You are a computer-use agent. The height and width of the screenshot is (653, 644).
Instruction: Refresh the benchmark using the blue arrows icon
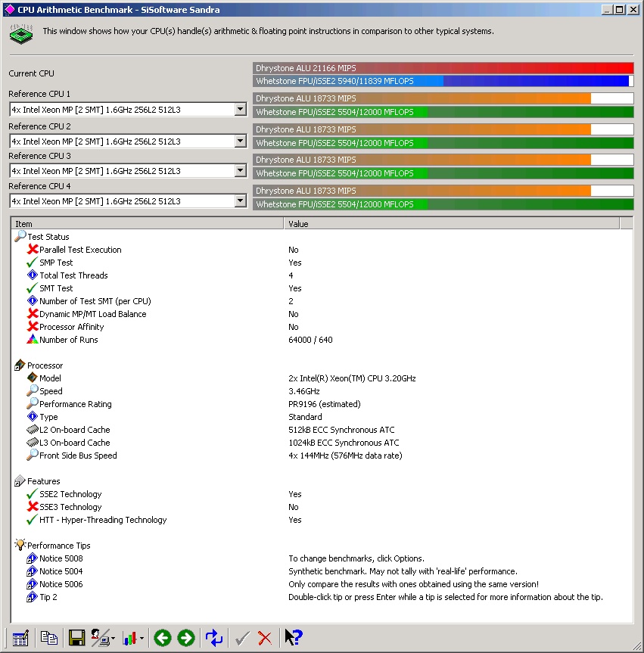[x=214, y=638]
